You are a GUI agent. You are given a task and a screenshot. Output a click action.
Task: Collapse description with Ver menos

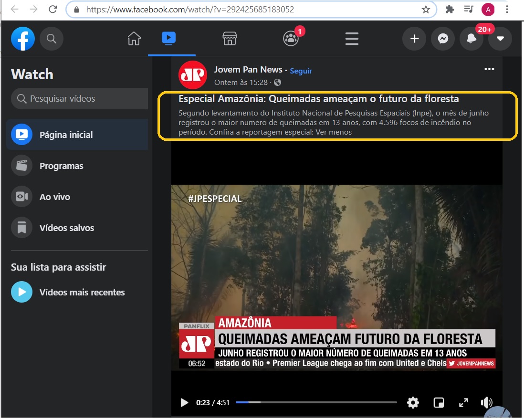point(334,132)
